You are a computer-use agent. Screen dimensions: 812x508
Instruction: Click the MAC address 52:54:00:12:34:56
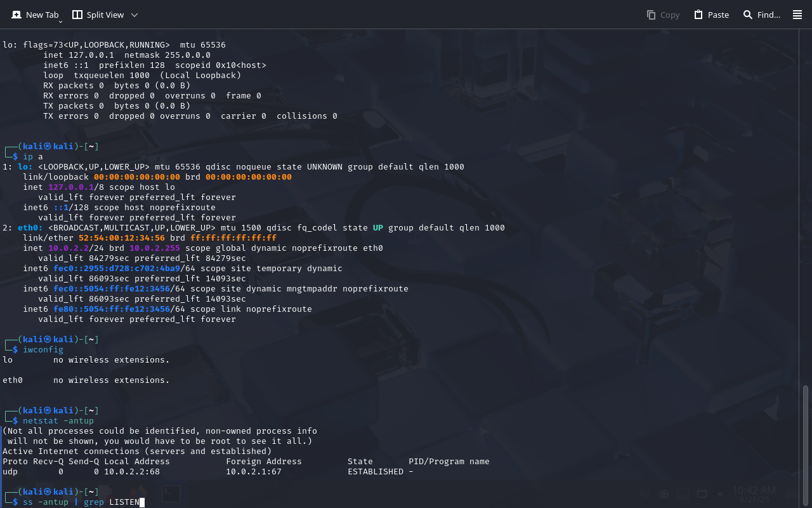pos(122,238)
